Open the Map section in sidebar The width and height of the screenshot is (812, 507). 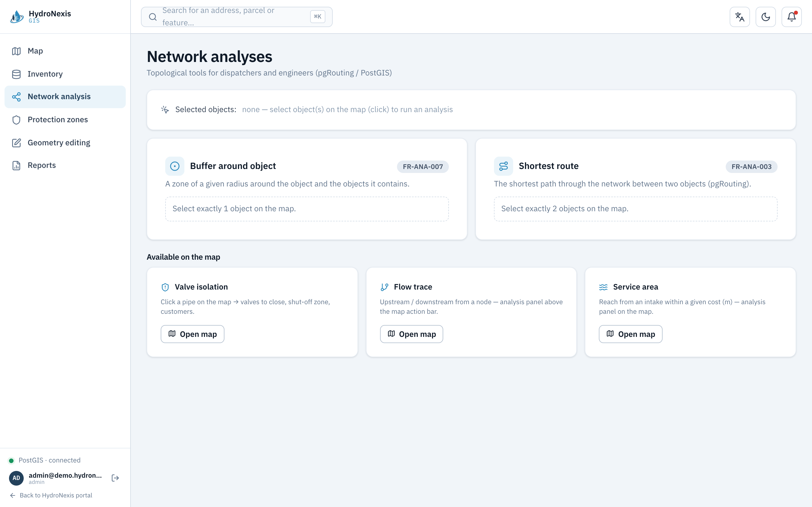pos(65,51)
